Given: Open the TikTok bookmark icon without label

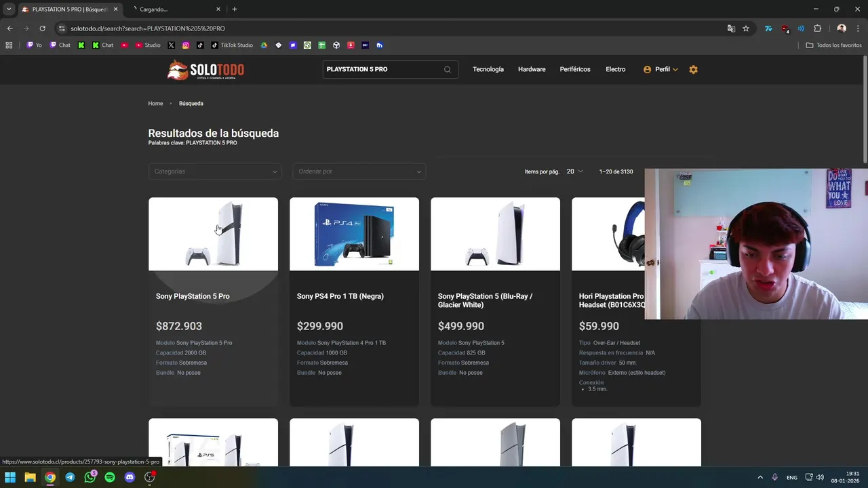Looking at the screenshot, I should [200, 45].
